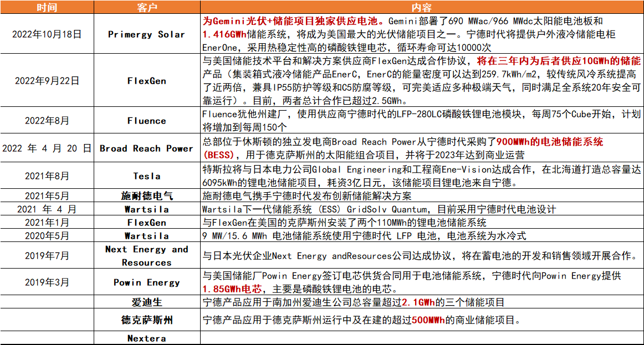Click the 9 MW/15.6 MWh content cell

[x=422, y=235]
